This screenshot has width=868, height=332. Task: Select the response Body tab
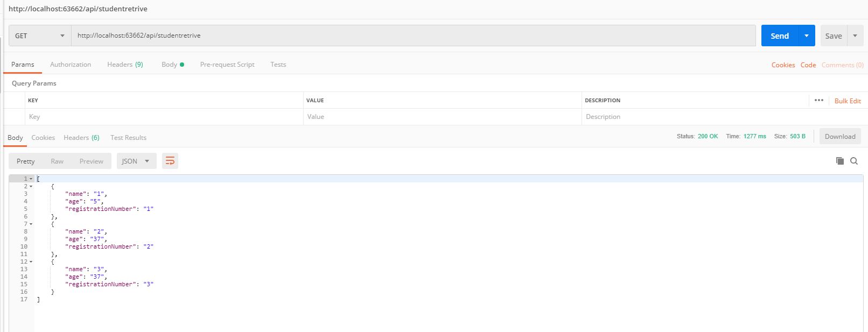pyautogui.click(x=15, y=137)
